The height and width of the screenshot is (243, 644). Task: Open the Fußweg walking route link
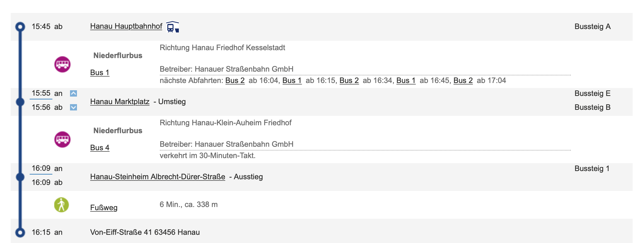click(x=104, y=208)
